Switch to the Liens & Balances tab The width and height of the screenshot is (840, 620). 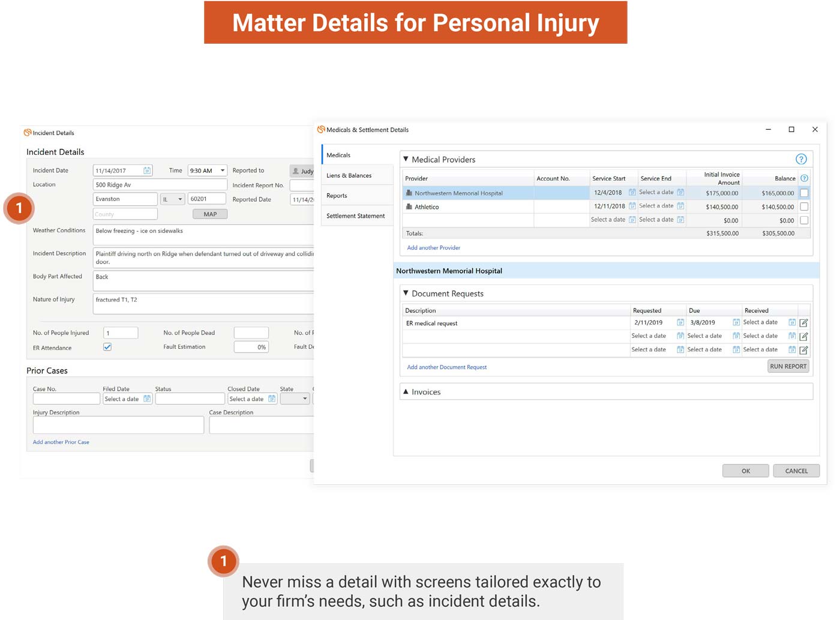coord(349,175)
